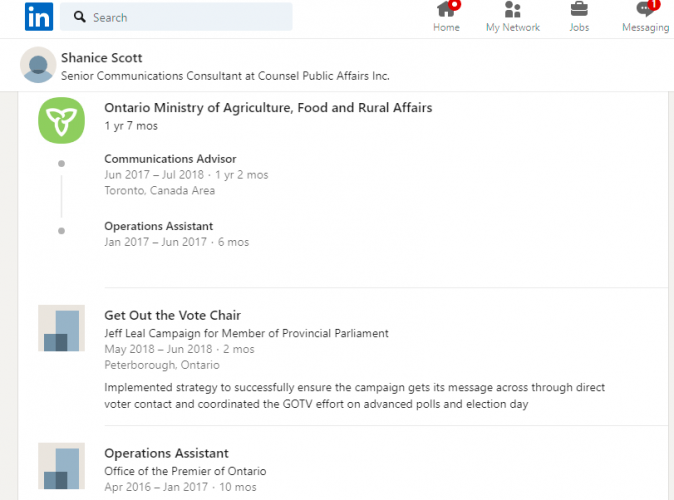Click Shanice Scott profile avatar
674x500 pixels.
(38, 65)
